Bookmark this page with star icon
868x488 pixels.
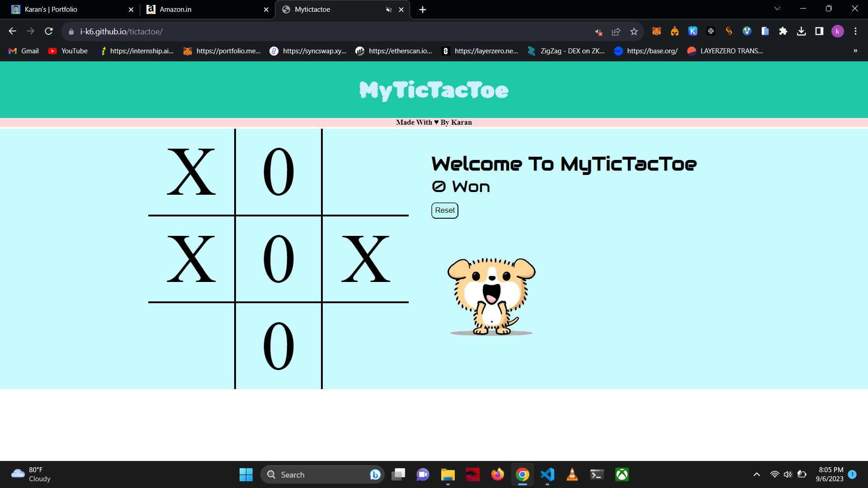pos(634,32)
